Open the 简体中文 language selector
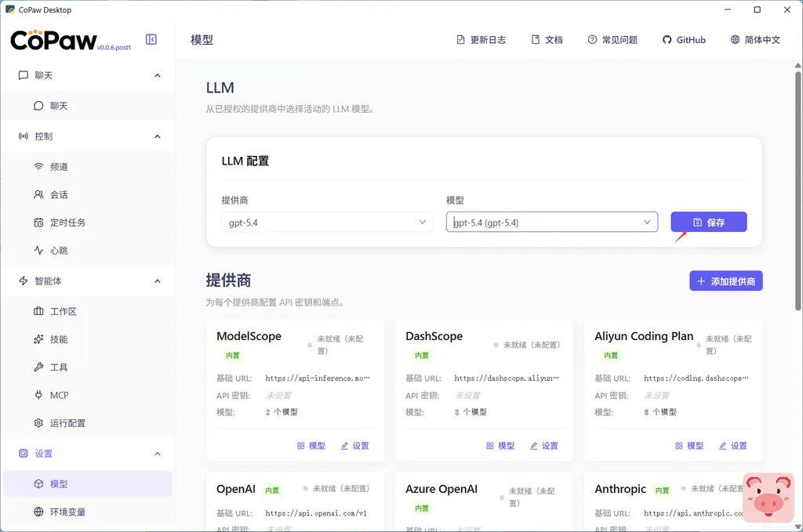Image resolution: width=803 pixels, height=532 pixels. click(x=755, y=40)
